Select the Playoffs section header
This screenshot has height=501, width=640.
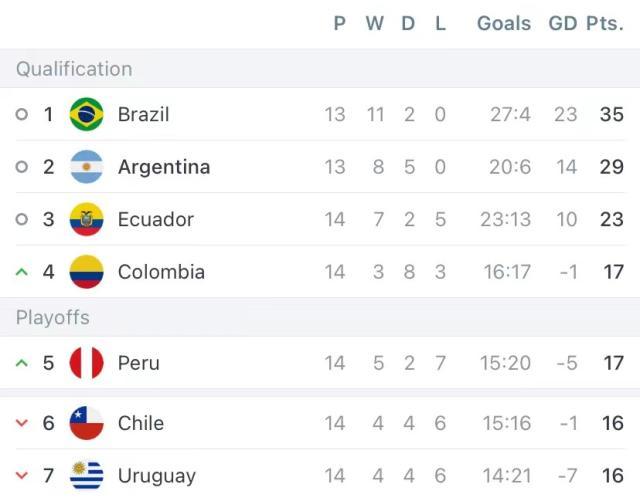coord(53,318)
